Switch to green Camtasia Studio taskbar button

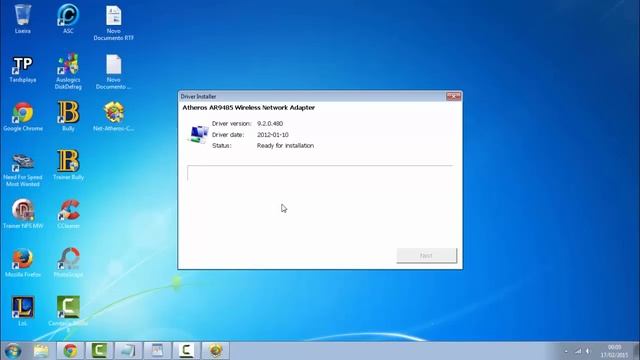click(99, 351)
